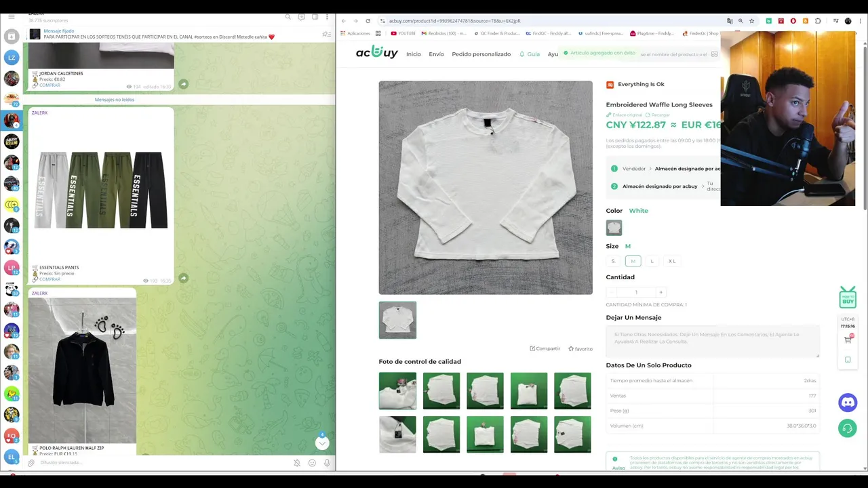The image size is (868, 488).
Task: Reload the acbuy page
Action: 368,21
